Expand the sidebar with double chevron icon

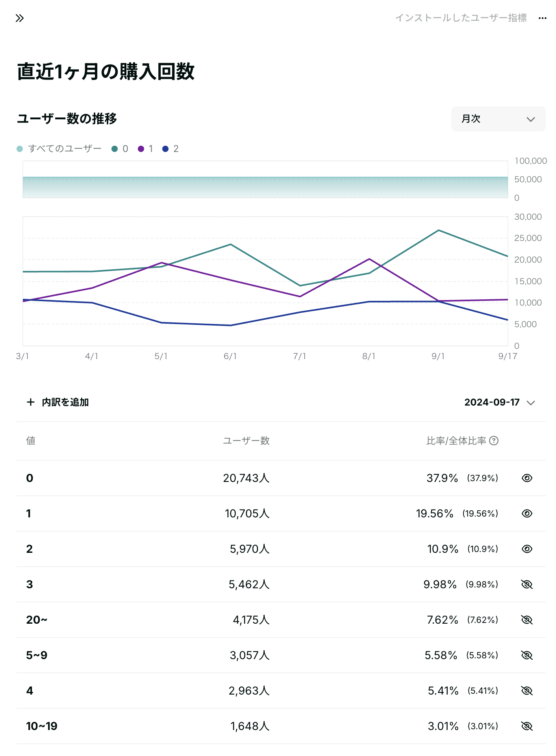coord(20,18)
